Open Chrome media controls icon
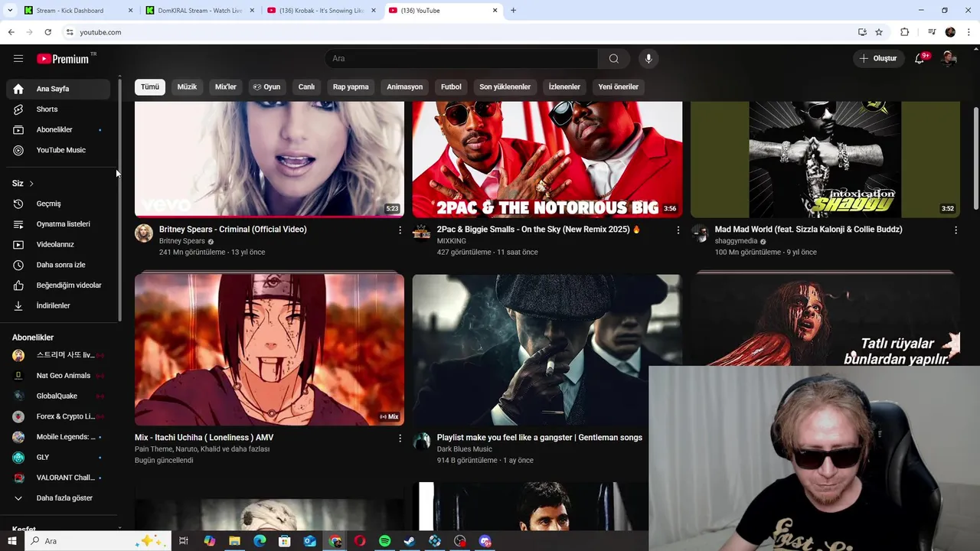This screenshot has width=980, height=551. click(x=932, y=32)
